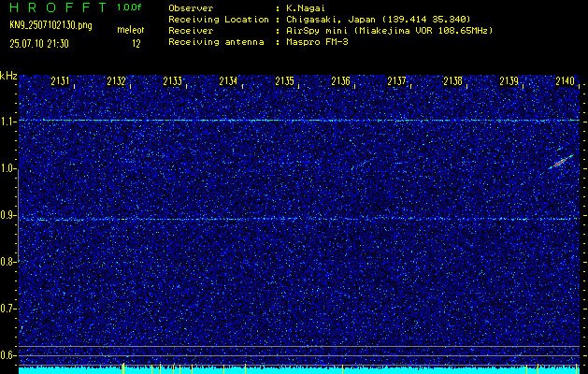The image size is (588, 374).
Task: Select location Chigasaki, Japan coordinates text
Action: [379, 19]
